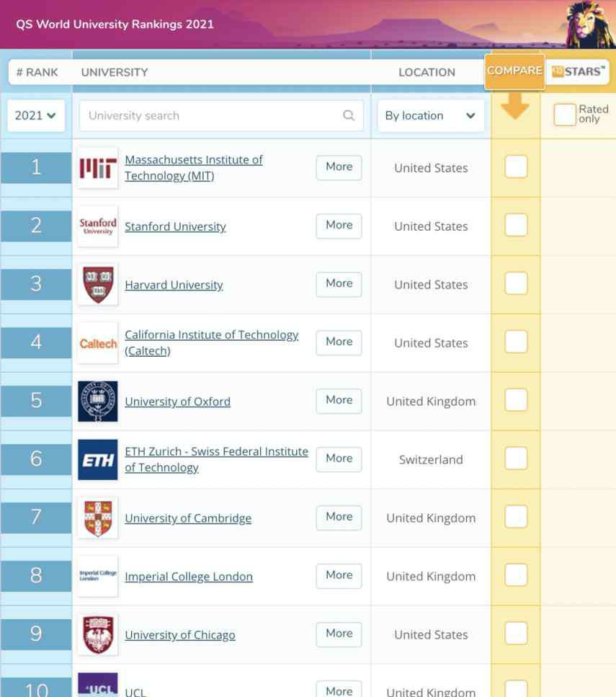Screen dimensions: 616x697
Task: Check compare box for MIT
Action: 516,167
